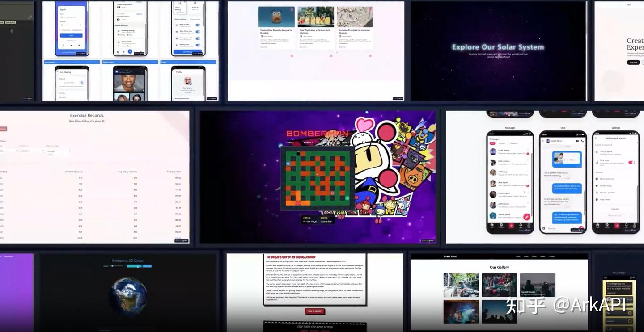This screenshot has height=332, width=644.
Task: Tap the bell icon in Messages phone bottom bar
Action: pyautogui.click(x=521, y=226)
